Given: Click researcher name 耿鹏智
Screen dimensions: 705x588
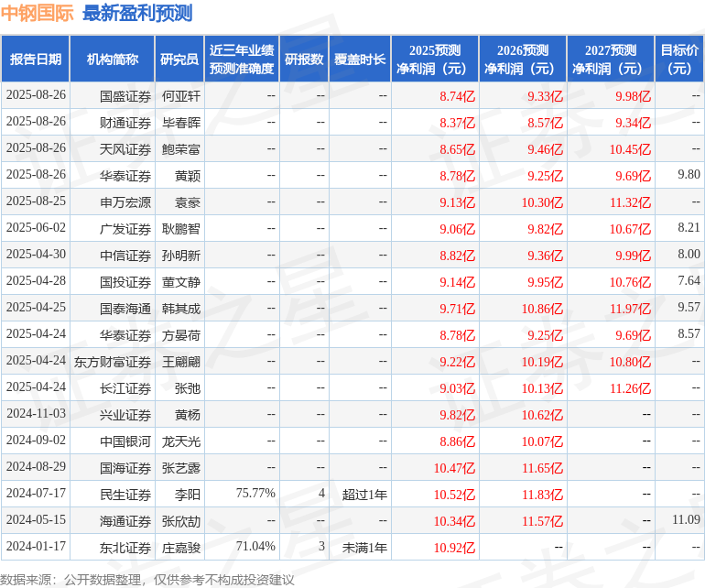Looking at the screenshot, I should [x=181, y=229].
